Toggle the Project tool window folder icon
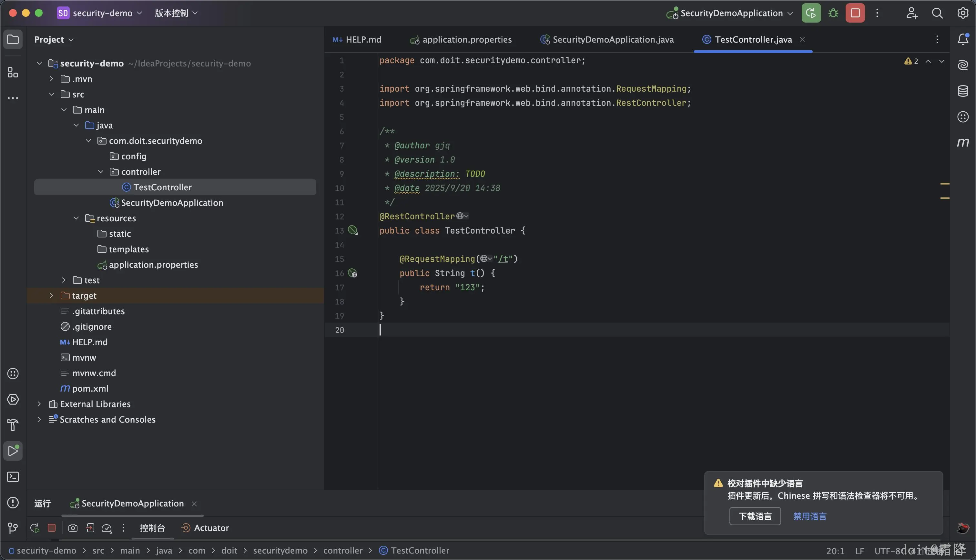Screen dimensions: 976x560 13,39
